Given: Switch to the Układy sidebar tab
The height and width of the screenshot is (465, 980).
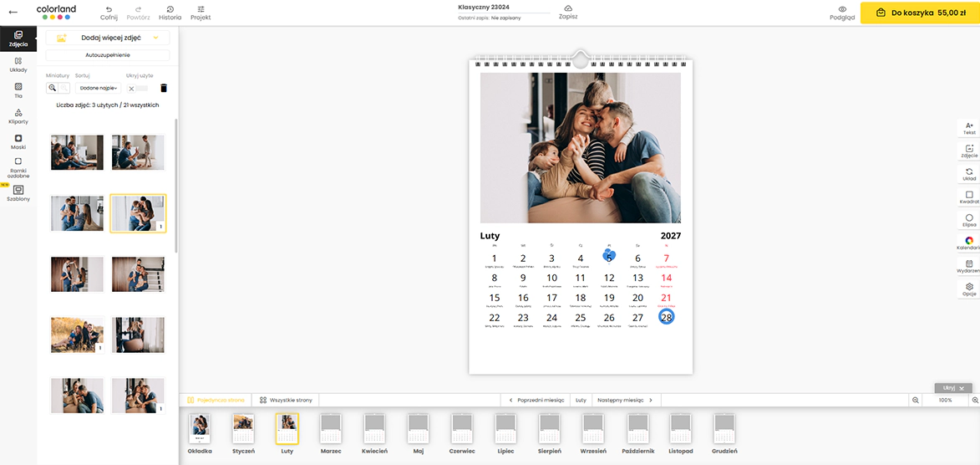Looking at the screenshot, I should 18,64.
